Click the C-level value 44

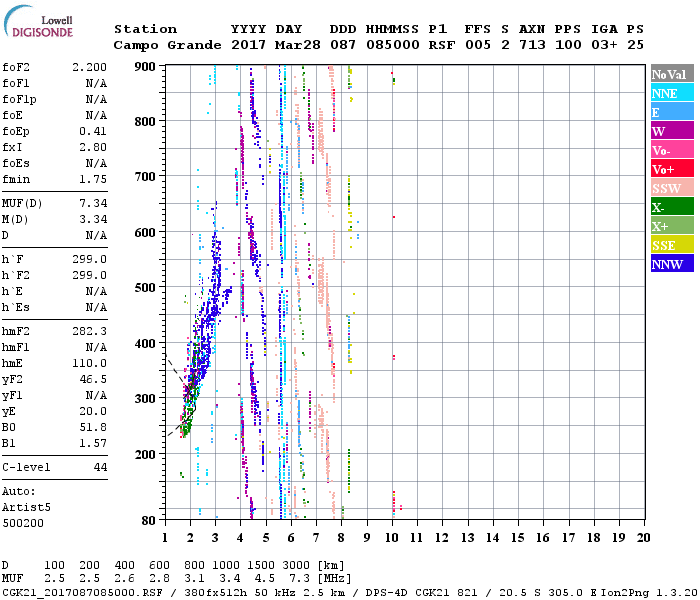tap(100, 467)
